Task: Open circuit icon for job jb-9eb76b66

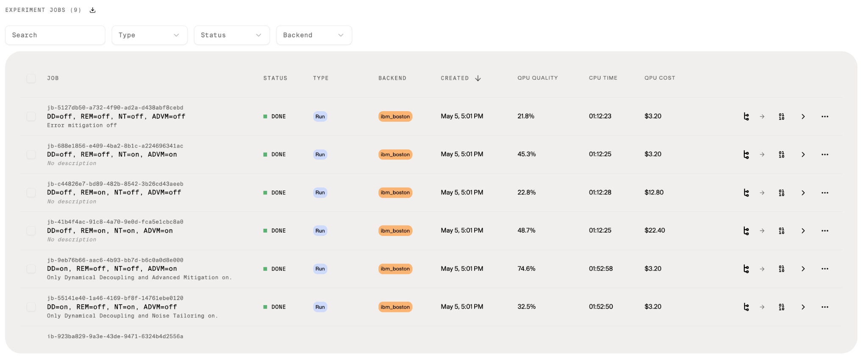Action: click(x=746, y=269)
